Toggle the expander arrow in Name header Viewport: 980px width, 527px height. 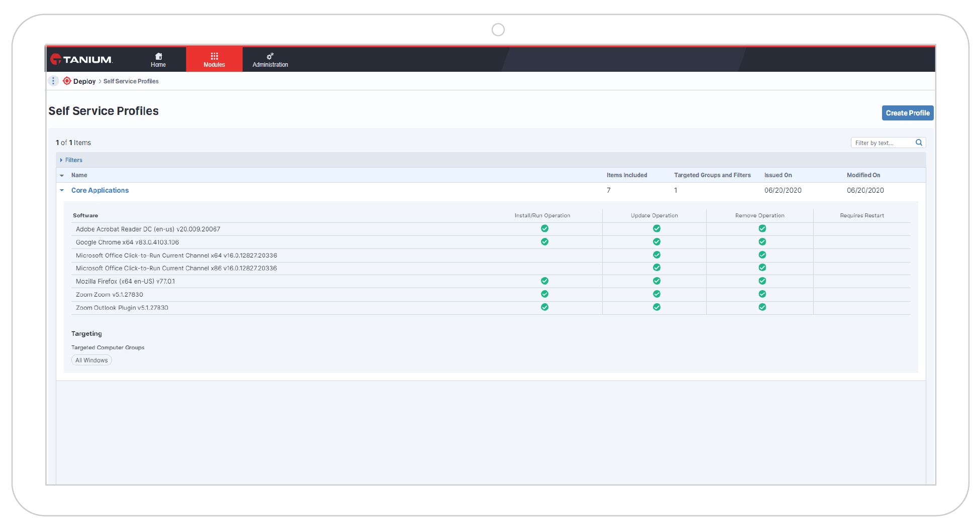(x=62, y=176)
